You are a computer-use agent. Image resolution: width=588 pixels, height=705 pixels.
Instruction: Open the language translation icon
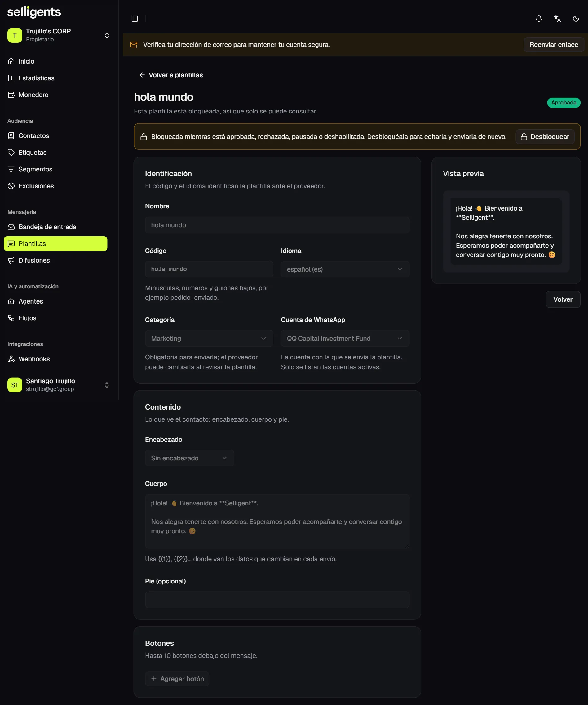coord(557,19)
